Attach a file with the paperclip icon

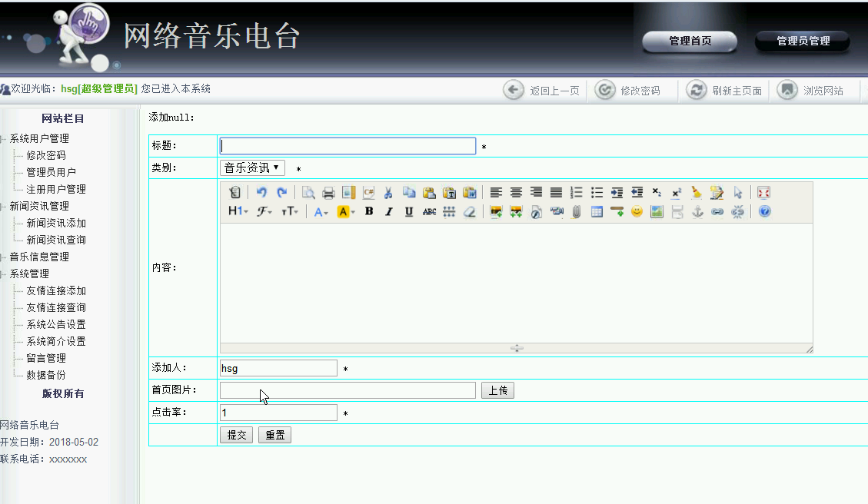point(577,211)
